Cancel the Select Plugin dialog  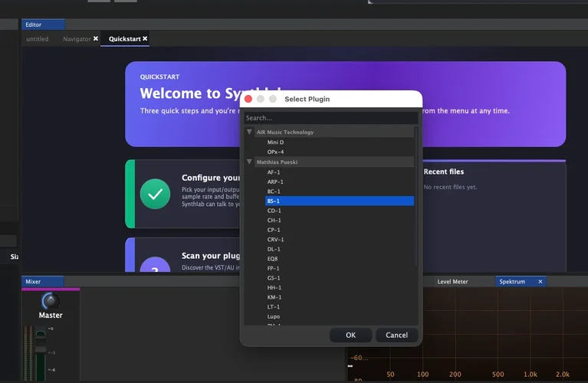point(397,335)
